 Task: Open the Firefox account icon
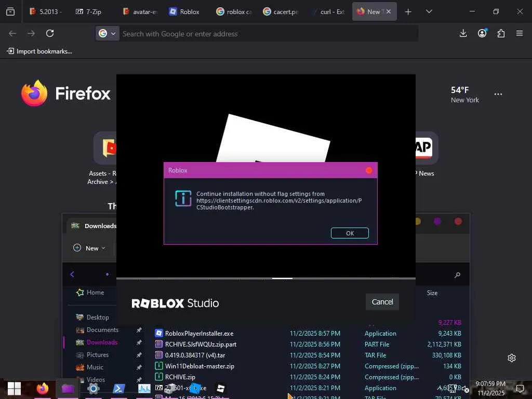coord(482,33)
